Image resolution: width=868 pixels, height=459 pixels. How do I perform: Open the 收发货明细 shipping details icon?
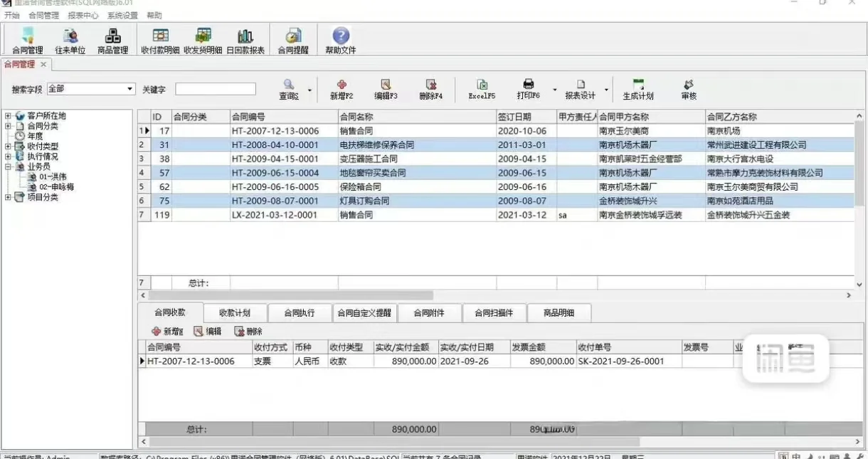203,41
